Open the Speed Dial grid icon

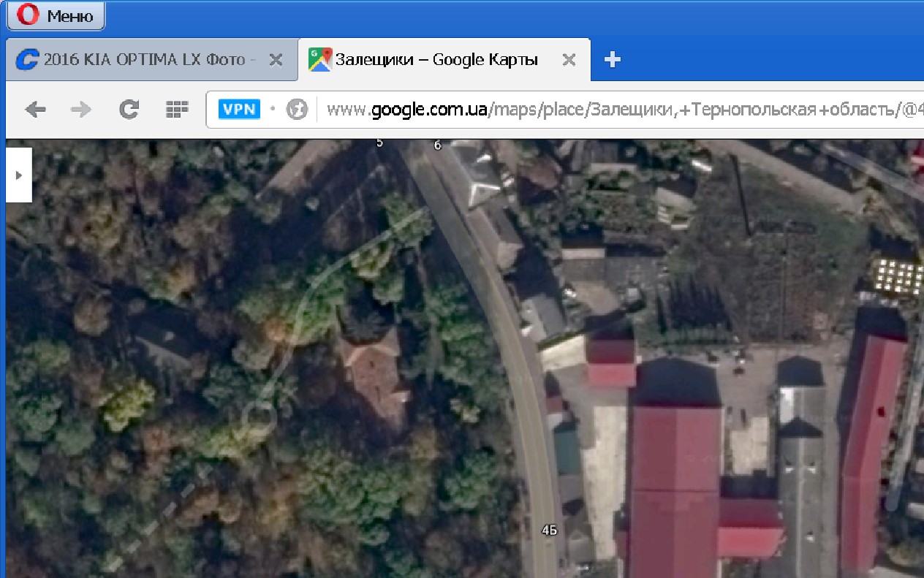pyautogui.click(x=177, y=110)
